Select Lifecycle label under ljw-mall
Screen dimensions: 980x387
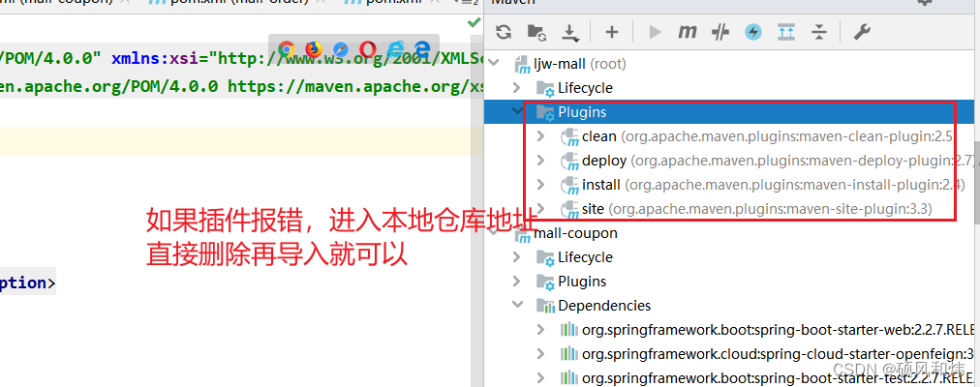pos(585,88)
